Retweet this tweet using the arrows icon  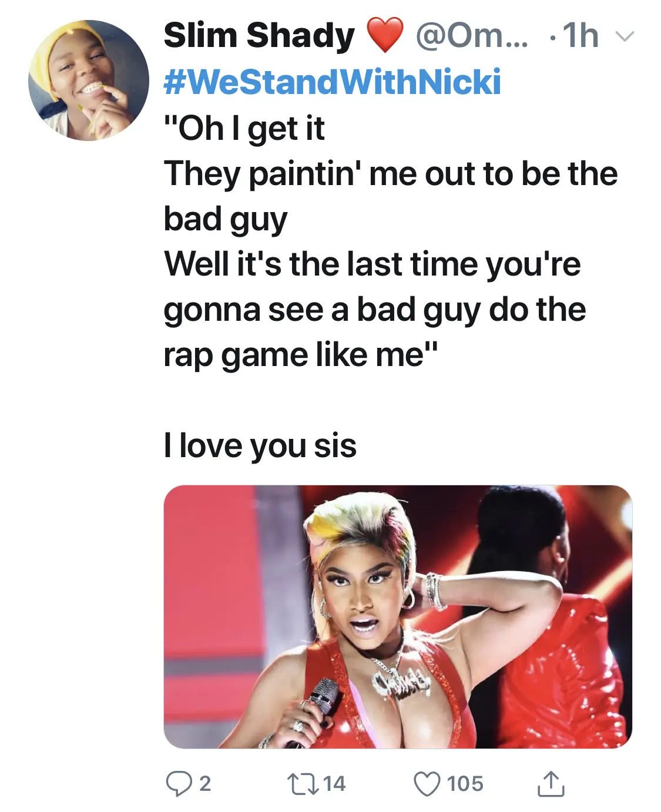[301, 783]
